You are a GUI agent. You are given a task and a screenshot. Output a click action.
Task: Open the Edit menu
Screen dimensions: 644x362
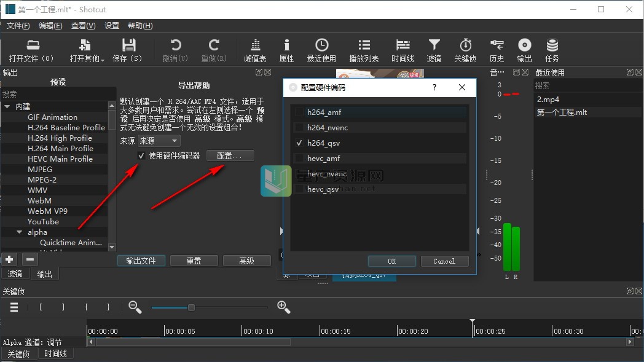(50, 25)
